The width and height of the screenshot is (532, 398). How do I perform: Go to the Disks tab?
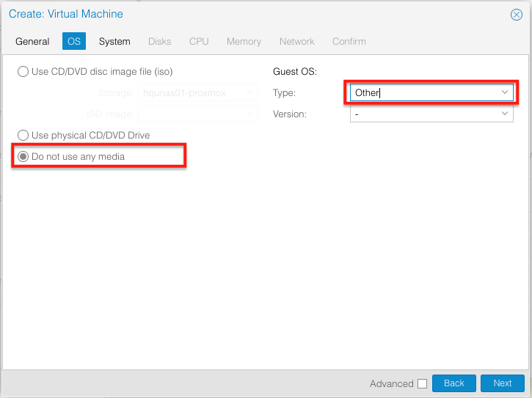tap(159, 42)
